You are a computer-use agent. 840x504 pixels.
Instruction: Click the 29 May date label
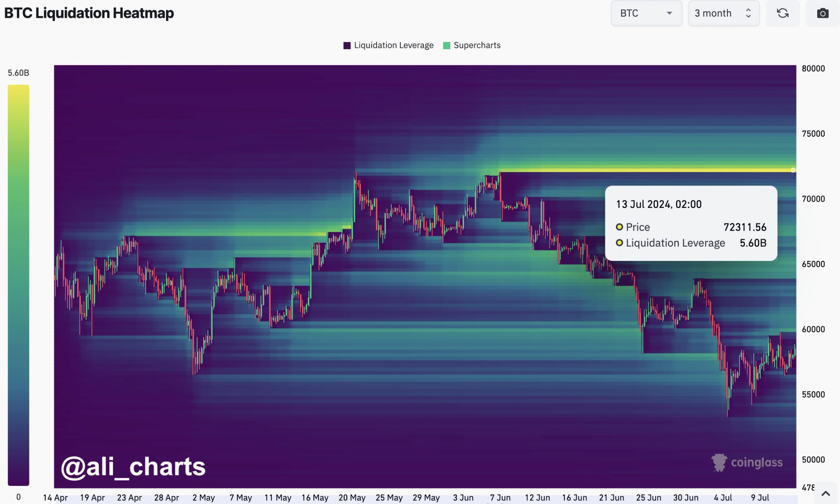(x=426, y=498)
